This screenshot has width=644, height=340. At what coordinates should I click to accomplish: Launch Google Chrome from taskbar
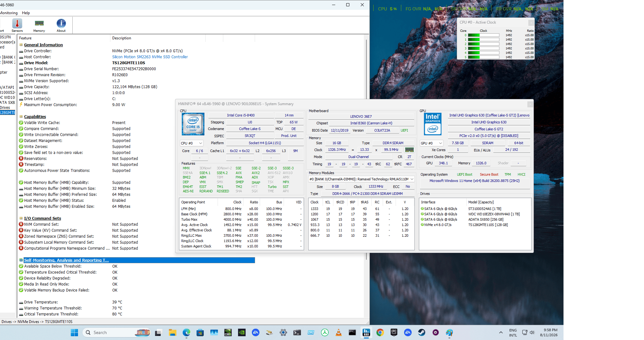pyautogui.click(x=380, y=332)
